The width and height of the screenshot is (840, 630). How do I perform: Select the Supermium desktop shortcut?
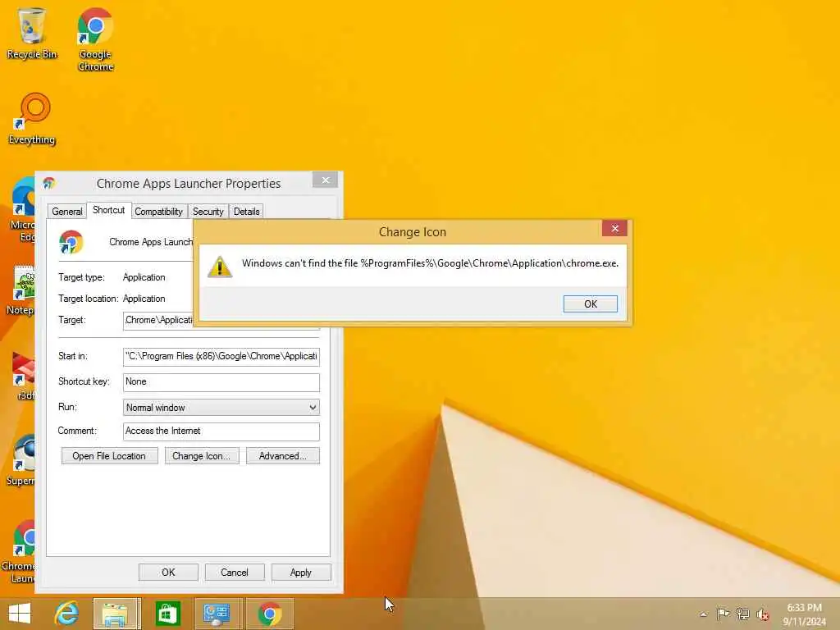[x=21, y=461]
